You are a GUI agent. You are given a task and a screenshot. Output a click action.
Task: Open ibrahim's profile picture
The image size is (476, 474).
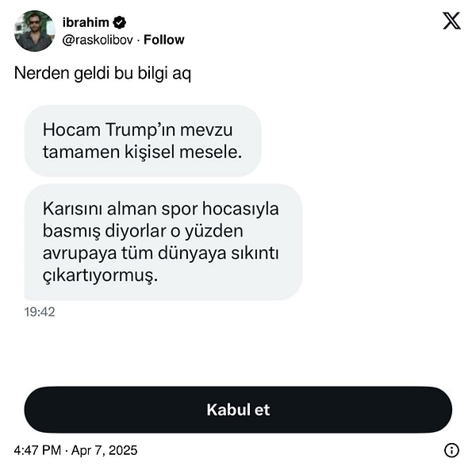(x=34, y=31)
